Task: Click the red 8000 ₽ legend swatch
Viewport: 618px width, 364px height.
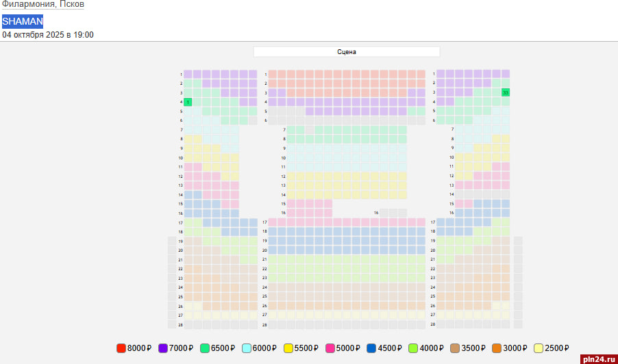Action: tap(121, 348)
